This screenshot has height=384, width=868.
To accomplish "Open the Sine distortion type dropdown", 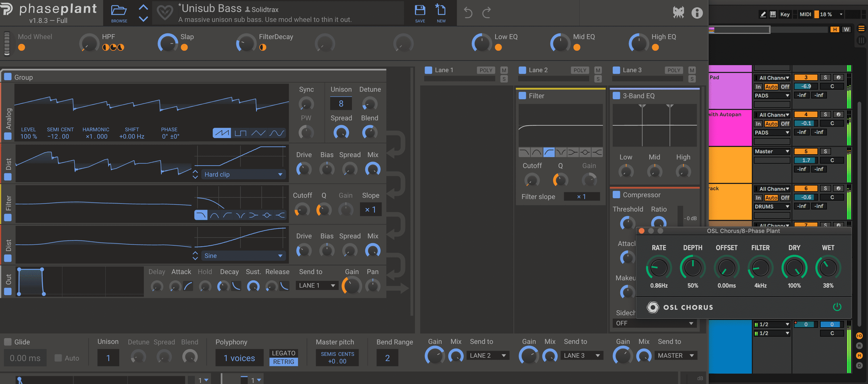I will [243, 256].
